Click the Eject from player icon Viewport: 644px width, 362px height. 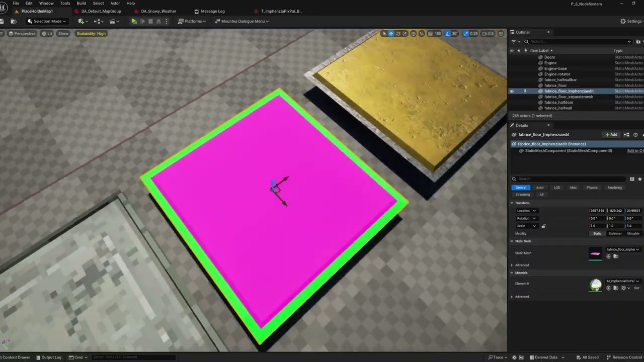pyautogui.click(x=158, y=21)
